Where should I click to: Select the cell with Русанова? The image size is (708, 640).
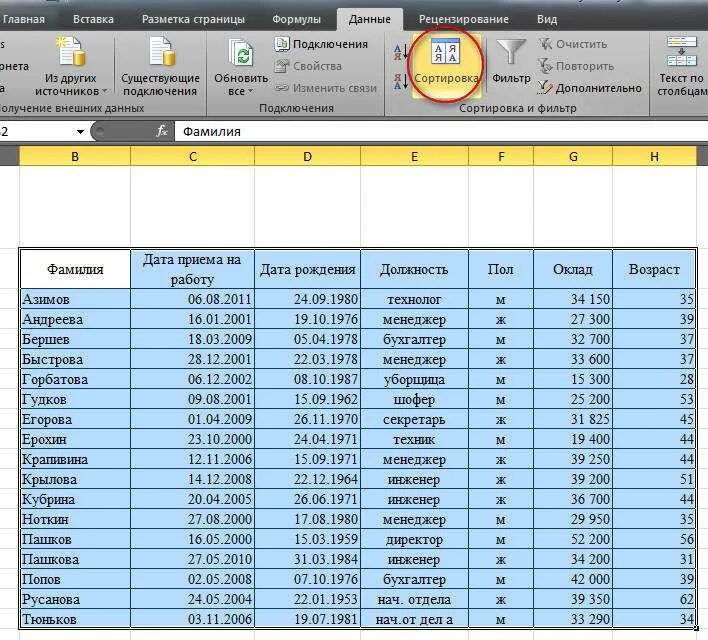75,599
